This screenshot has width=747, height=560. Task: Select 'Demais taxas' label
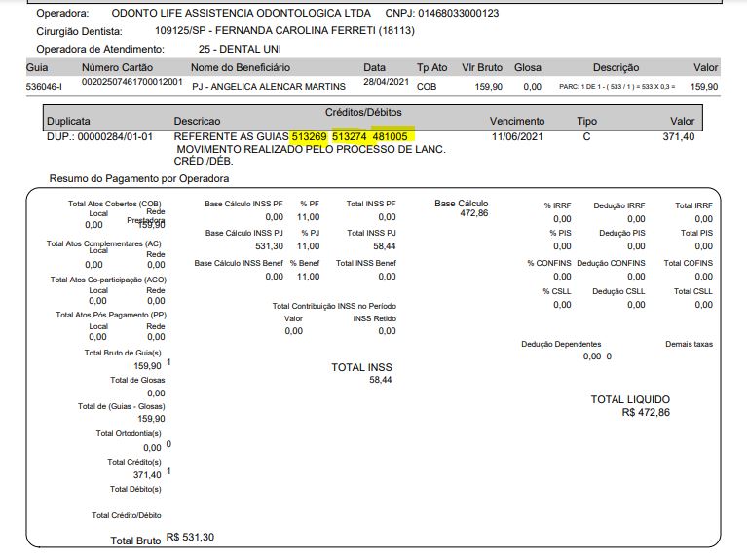point(689,344)
